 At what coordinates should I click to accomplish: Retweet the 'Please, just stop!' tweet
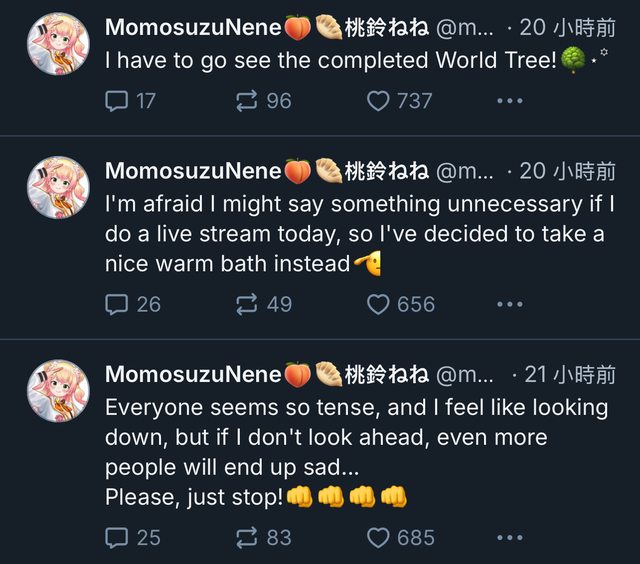pos(246,538)
